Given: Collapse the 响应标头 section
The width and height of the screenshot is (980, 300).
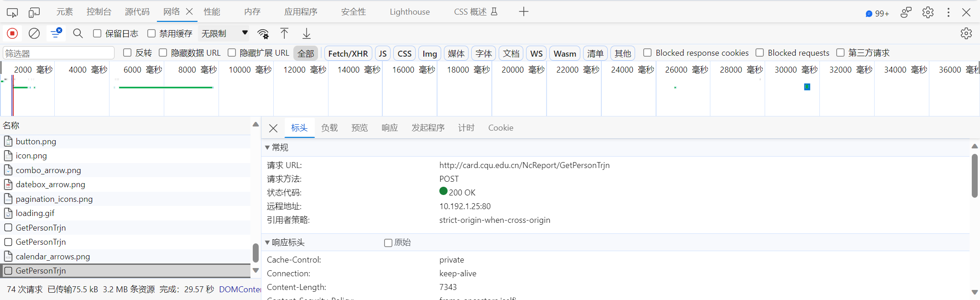Looking at the screenshot, I should [x=267, y=242].
